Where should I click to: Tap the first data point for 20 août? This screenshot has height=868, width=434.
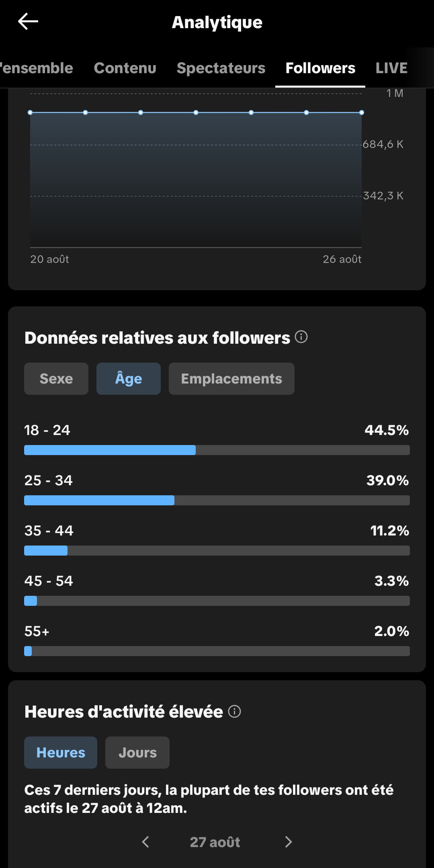pos(30,113)
